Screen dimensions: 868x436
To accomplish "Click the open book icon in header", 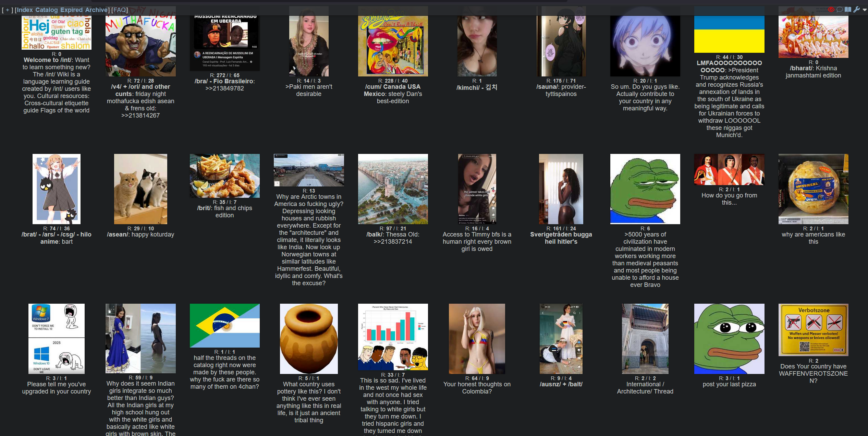I will [x=848, y=10].
